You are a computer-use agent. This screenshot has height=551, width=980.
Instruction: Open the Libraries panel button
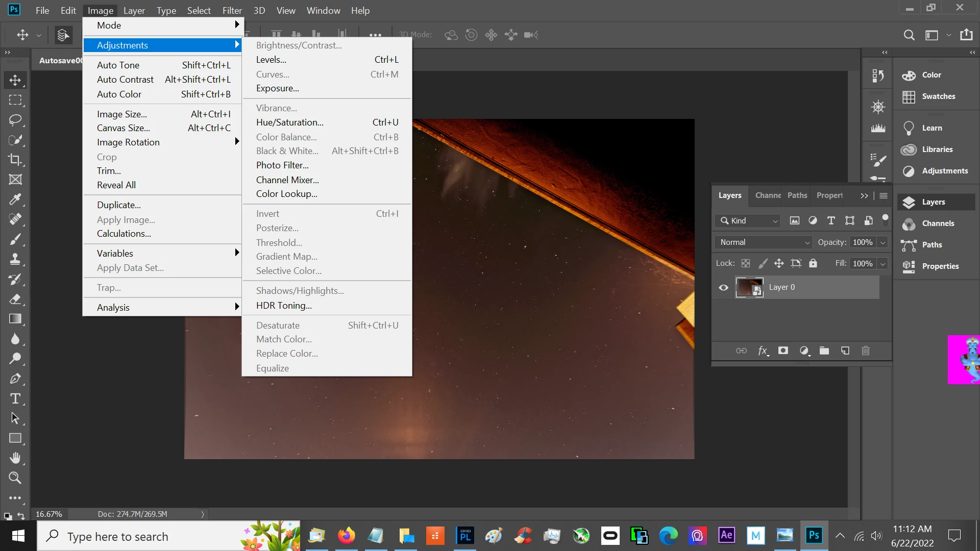coord(937,149)
